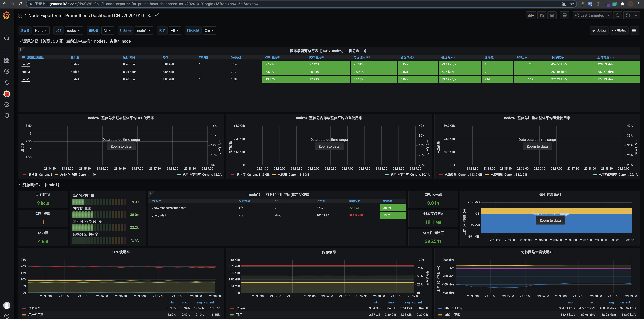The width and height of the screenshot is (644, 319).
Task: Open the Server Admin shield icon
Action: point(7,116)
